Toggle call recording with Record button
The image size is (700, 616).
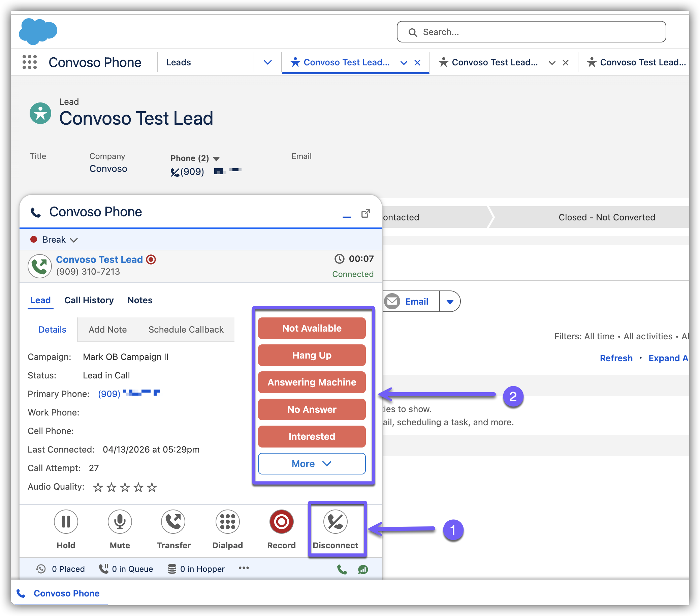281,522
